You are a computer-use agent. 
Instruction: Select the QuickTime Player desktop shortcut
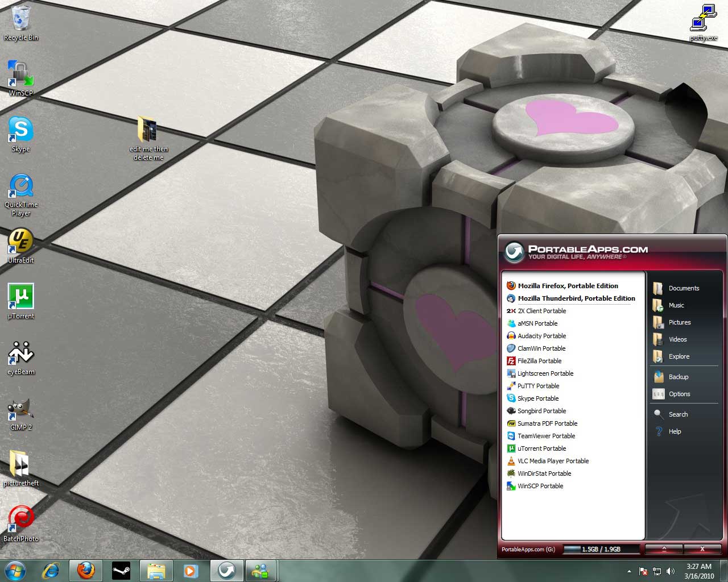pyautogui.click(x=21, y=194)
